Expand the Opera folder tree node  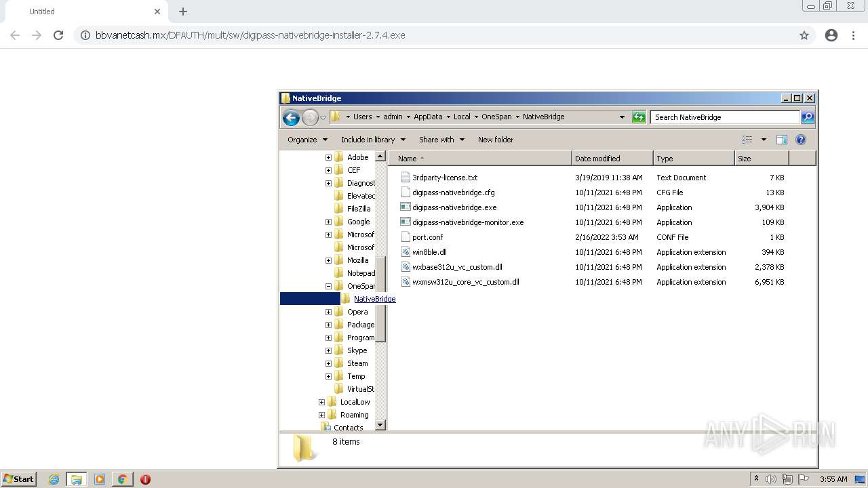(x=328, y=312)
